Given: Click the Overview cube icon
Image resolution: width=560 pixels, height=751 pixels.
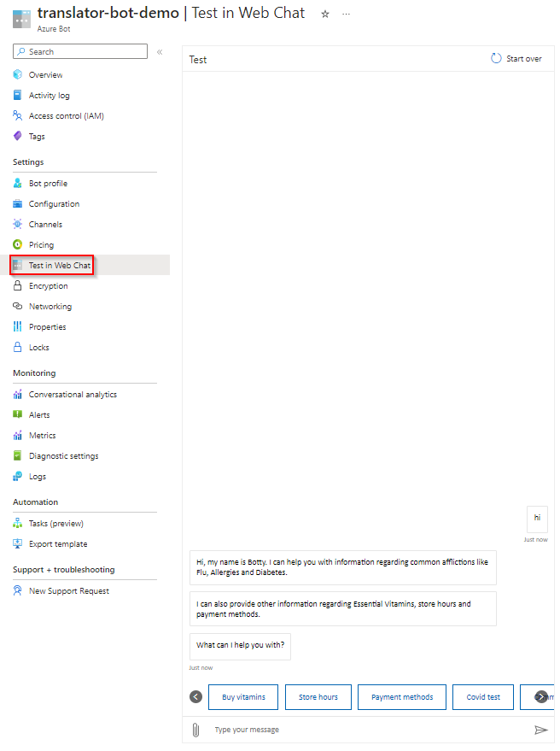Looking at the screenshot, I should pos(18,74).
